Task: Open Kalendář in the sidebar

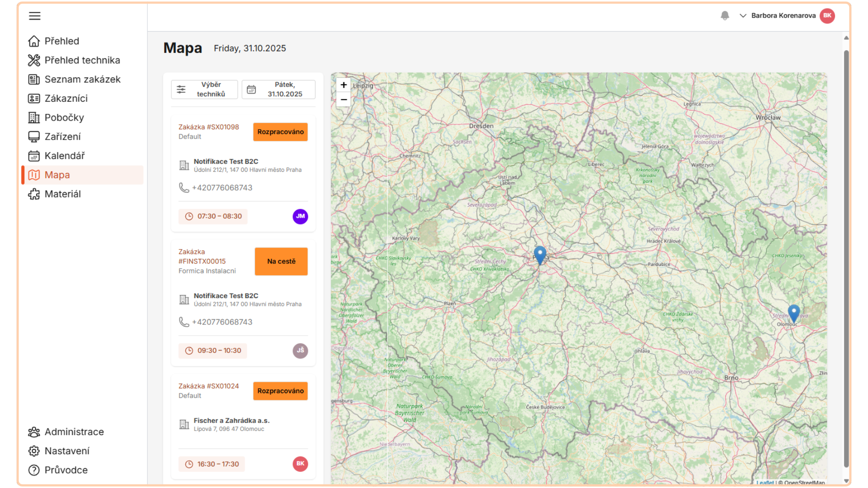Action: 65,156
